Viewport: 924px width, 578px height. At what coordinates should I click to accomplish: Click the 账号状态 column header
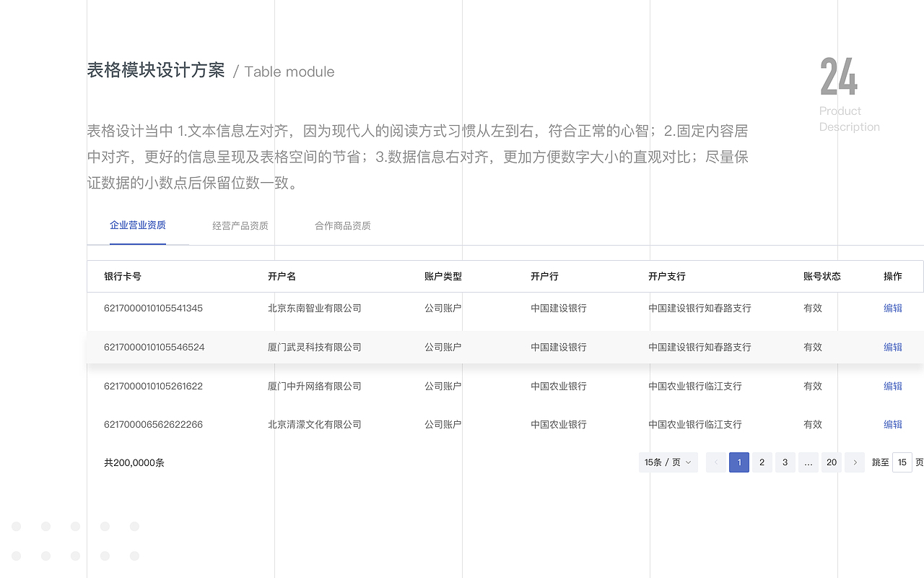click(x=822, y=276)
